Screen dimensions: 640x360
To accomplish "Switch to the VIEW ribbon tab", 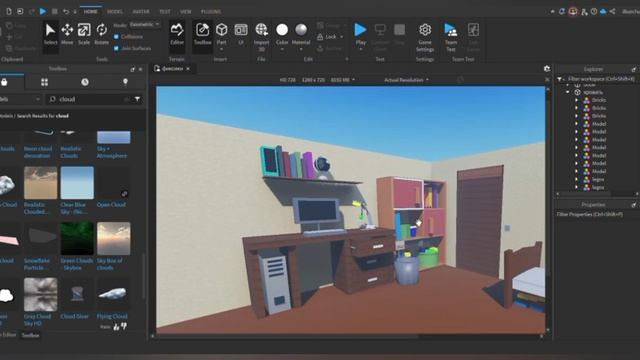I will pos(186,12).
